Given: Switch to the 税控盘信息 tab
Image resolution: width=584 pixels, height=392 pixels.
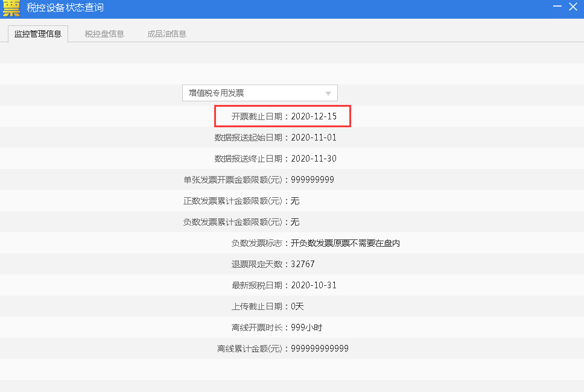Looking at the screenshot, I should click(x=103, y=34).
